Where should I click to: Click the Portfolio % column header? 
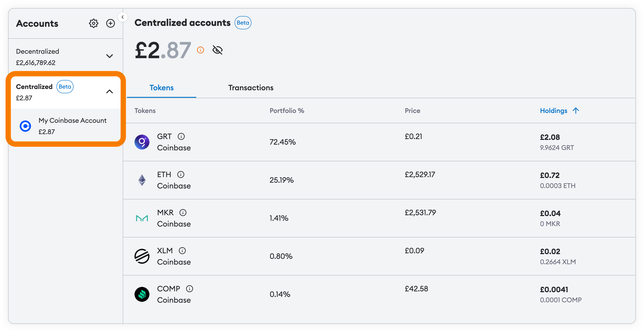tap(287, 111)
